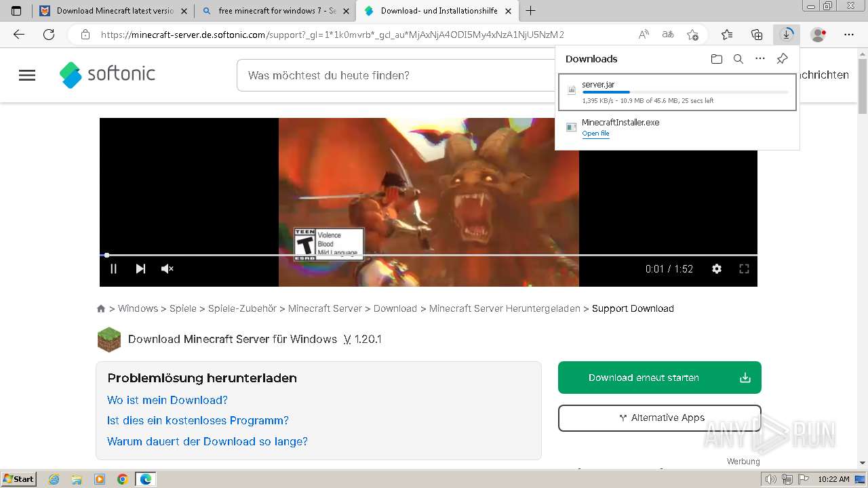Open Read aloud icon in address bar
The image size is (868, 488).
644,35
